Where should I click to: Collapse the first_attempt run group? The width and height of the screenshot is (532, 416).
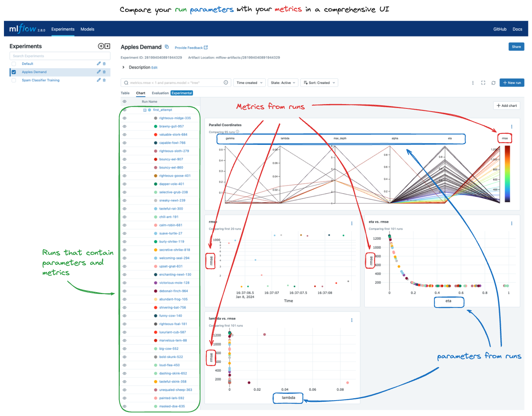click(144, 110)
